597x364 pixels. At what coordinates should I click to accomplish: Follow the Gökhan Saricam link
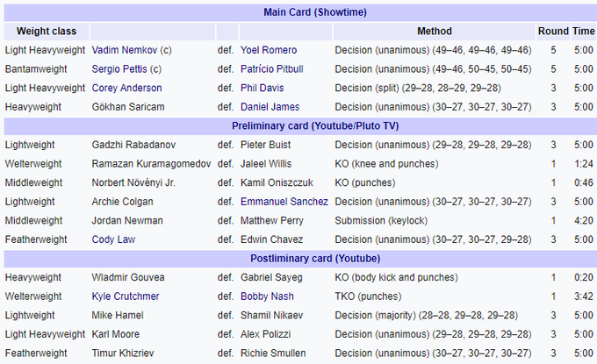coord(127,107)
